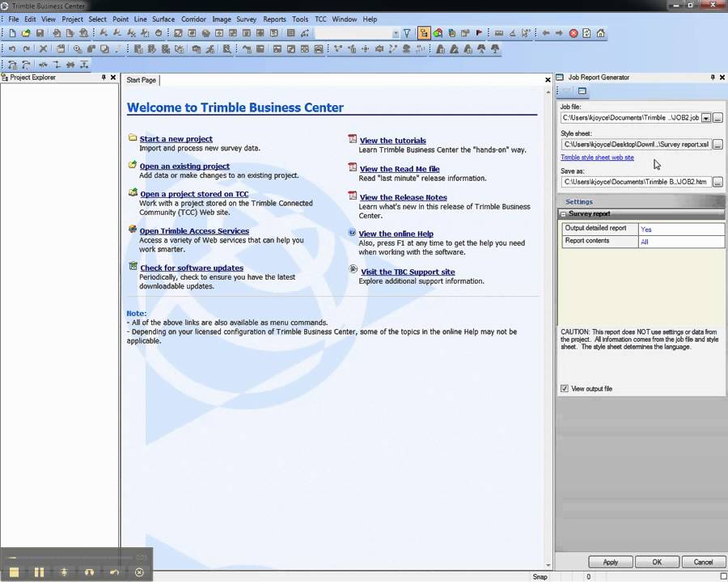728x582 pixels.
Task: Click the funnel filter icon
Action: [407, 33]
